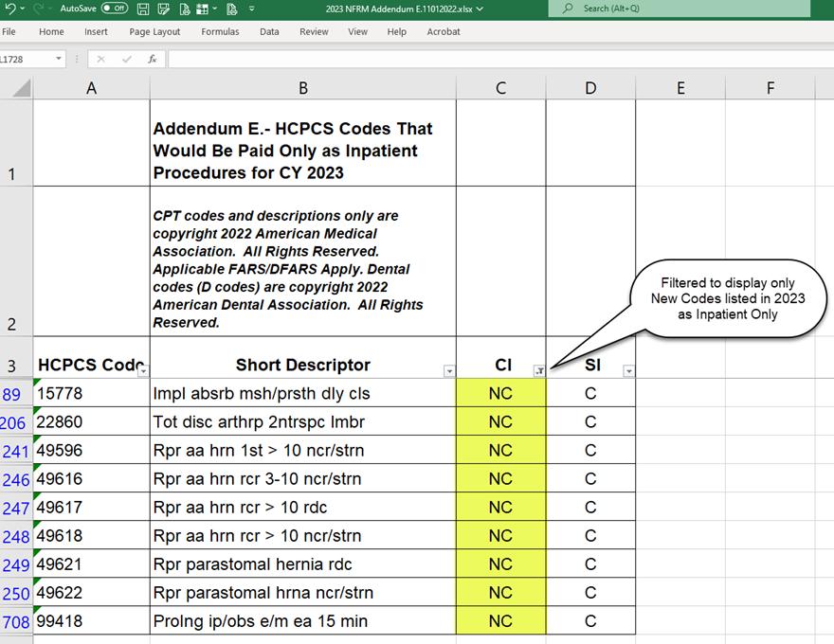Screen dimensions: 834x644
Task: Select the cell containing code 49596
Action: click(92, 450)
